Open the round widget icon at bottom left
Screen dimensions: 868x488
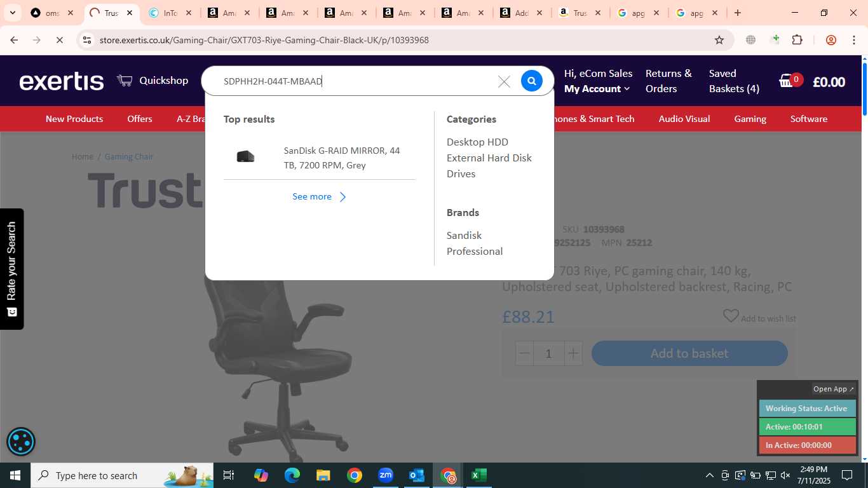pos(21,442)
